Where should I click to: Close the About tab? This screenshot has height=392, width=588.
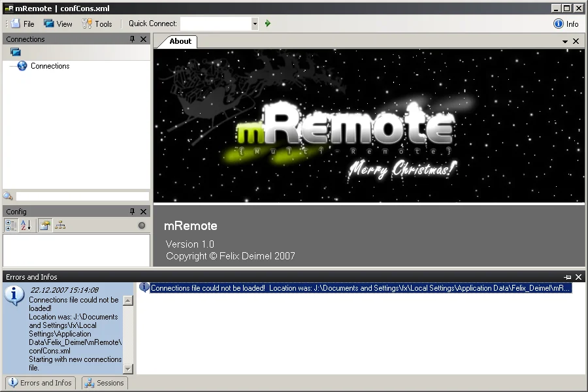point(576,41)
